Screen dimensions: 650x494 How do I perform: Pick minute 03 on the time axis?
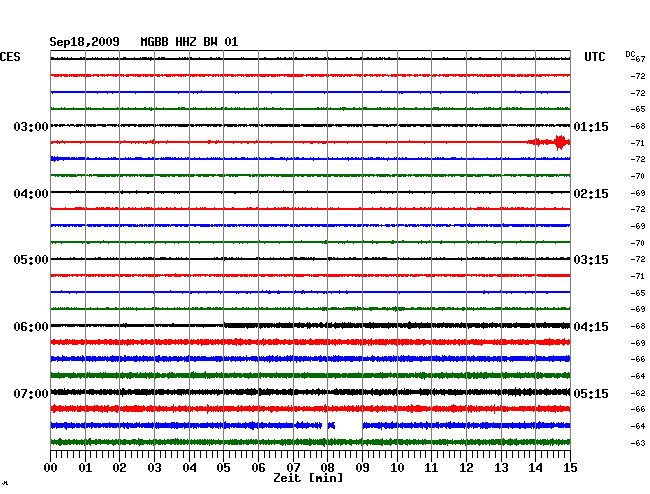tap(154, 467)
